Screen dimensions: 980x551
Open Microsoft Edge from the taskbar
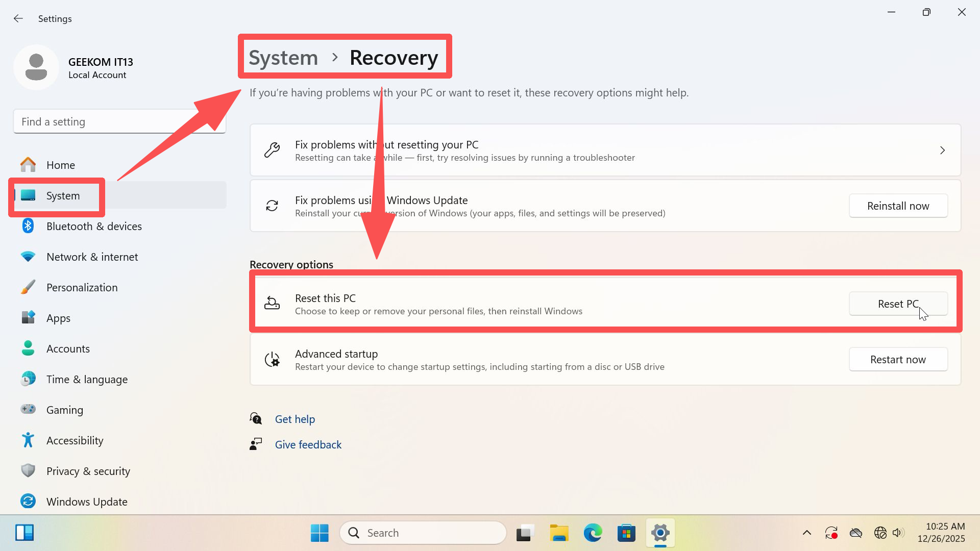[x=593, y=533]
